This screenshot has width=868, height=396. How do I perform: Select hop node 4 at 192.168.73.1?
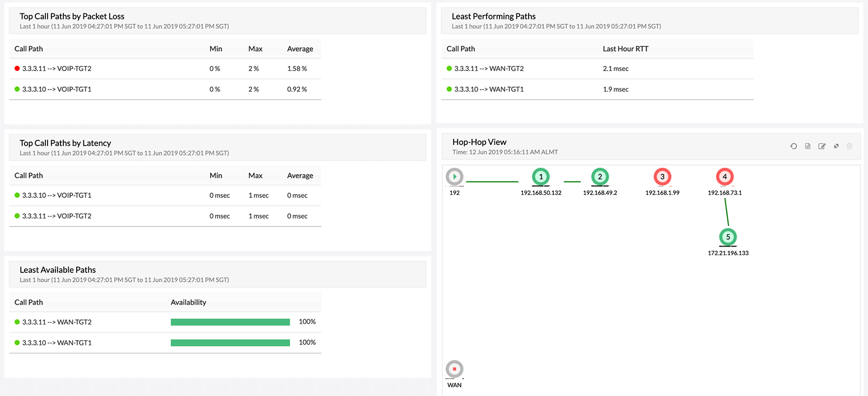tap(725, 177)
